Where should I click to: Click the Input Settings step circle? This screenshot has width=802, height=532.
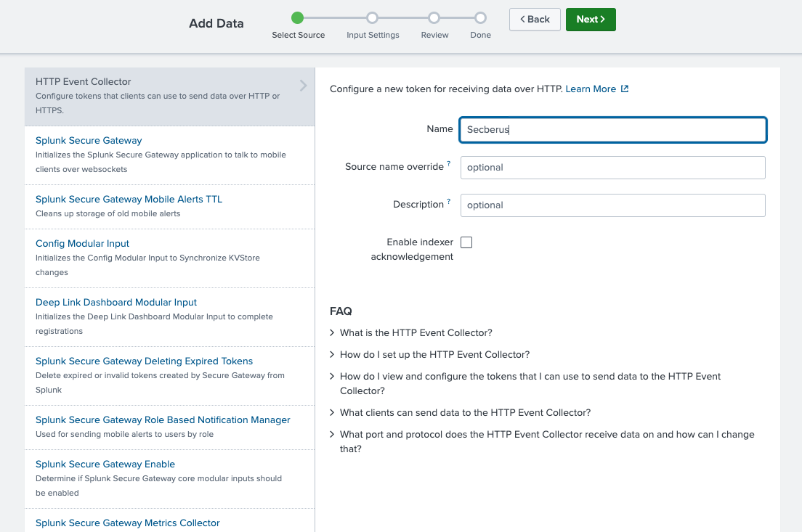pyautogui.click(x=373, y=18)
